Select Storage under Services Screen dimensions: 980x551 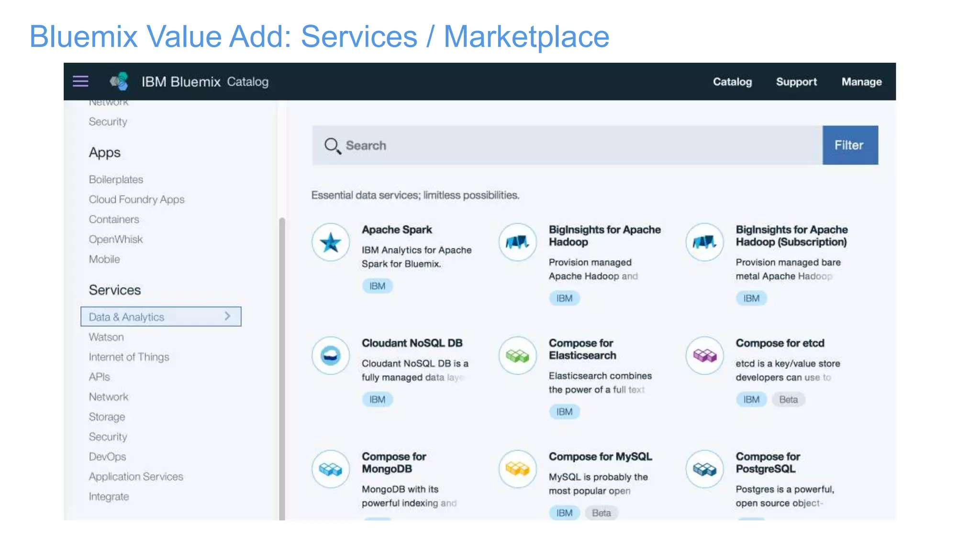107,417
